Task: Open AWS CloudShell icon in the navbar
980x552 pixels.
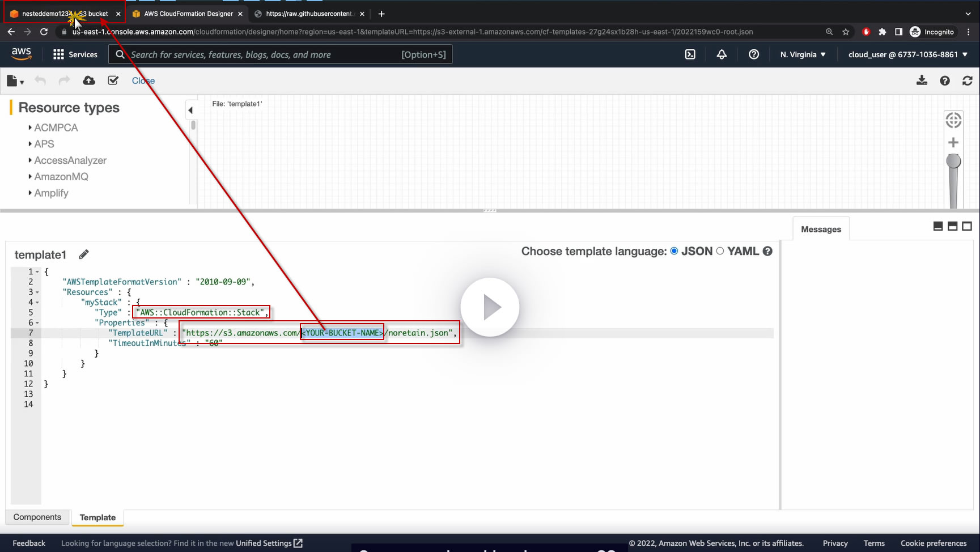Action: pyautogui.click(x=690, y=54)
